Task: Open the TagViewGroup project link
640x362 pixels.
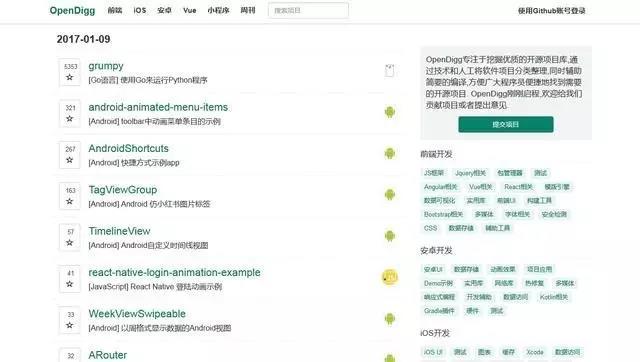Action: coord(123,189)
